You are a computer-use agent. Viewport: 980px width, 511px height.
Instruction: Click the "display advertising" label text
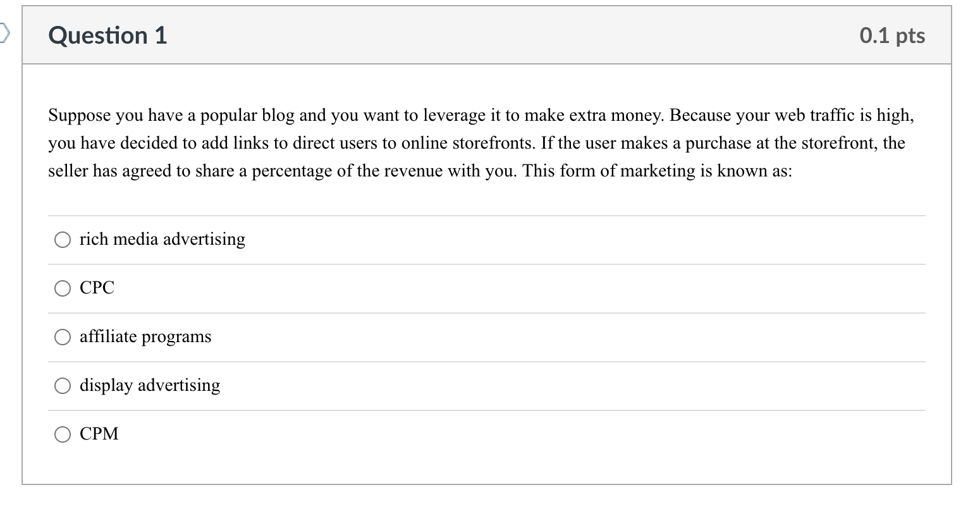(x=150, y=386)
